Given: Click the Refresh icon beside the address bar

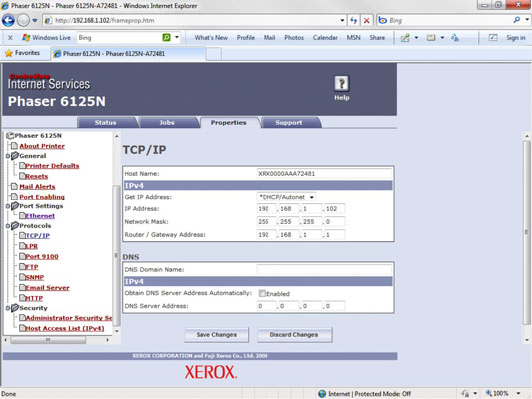Looking at the screenshot, I should (x=354, y=20).
